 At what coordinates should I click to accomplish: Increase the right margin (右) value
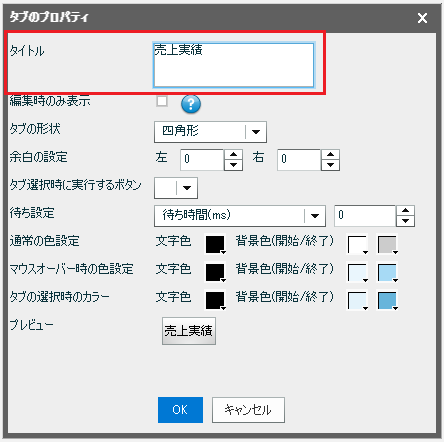point(330,155)
